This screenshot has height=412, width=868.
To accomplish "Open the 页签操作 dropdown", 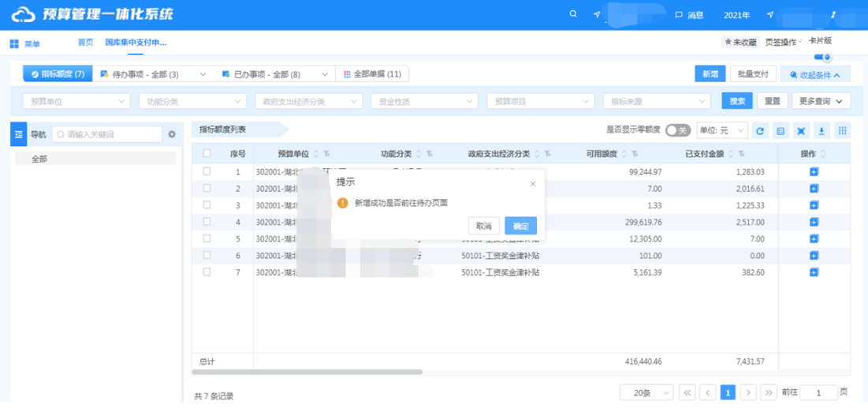I will pos(784,42).
